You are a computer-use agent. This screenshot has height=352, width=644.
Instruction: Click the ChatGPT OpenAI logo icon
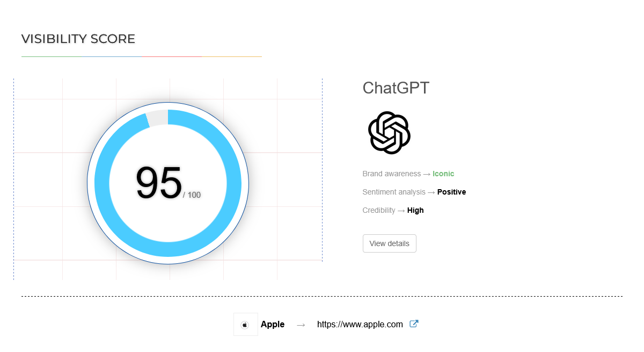click(x=389, y=133)
